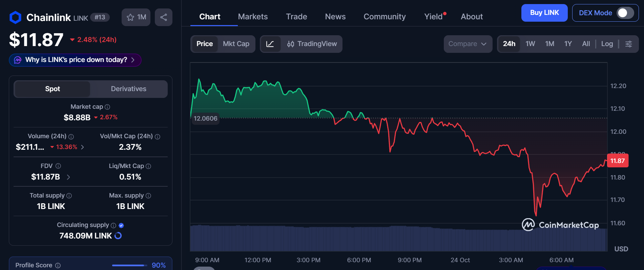Viewport: 644px width, 270px height.
Task: Click the $11.87 main price text
Action: point(36,40)
